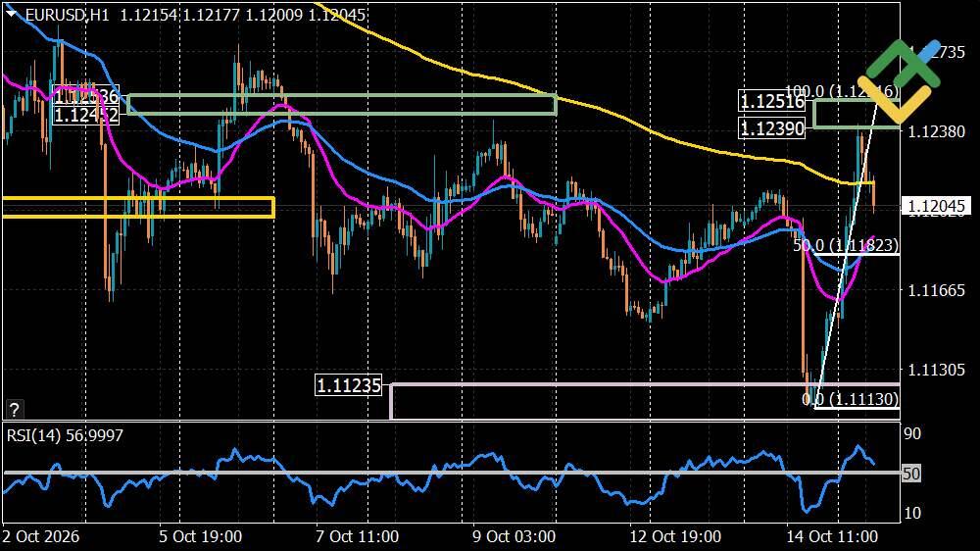The image size is (980, 551).
Task: Select the 12 Oct 19:00 time label
Action: tap(675, 536)
